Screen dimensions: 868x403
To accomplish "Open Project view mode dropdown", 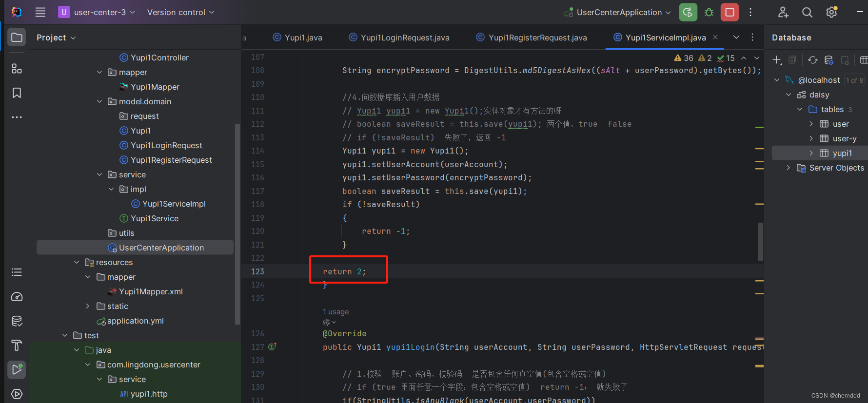I will tap(56, 38).
